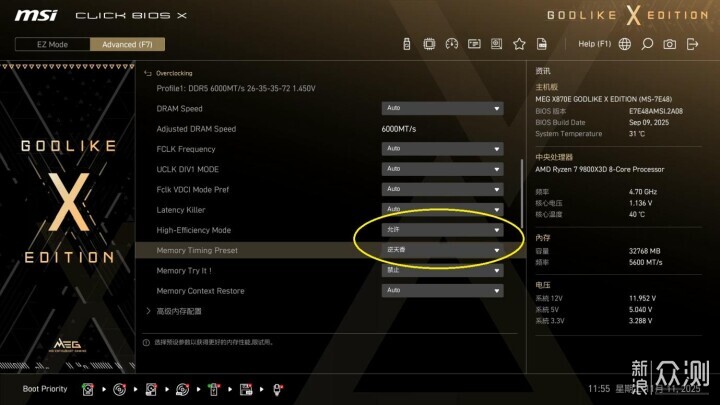Screen dimensions: 720x405
Task: Click the save profile file icon
Action: (542, 44)
